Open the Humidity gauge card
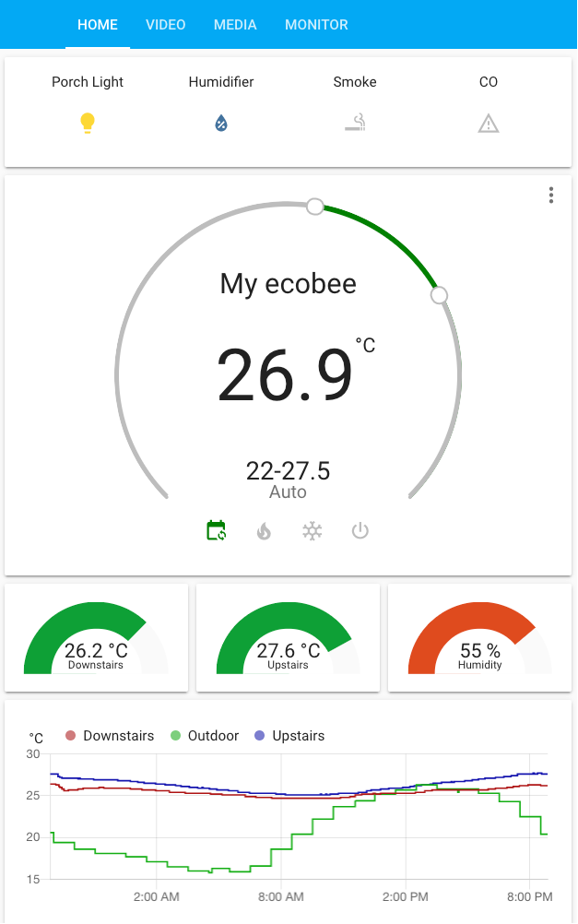 [479, 638]
